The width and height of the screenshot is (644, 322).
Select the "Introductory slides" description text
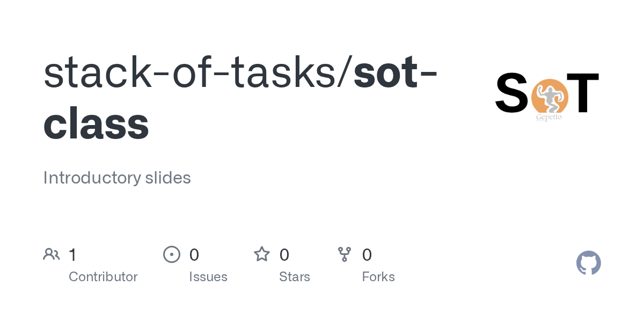coord(117,178)
